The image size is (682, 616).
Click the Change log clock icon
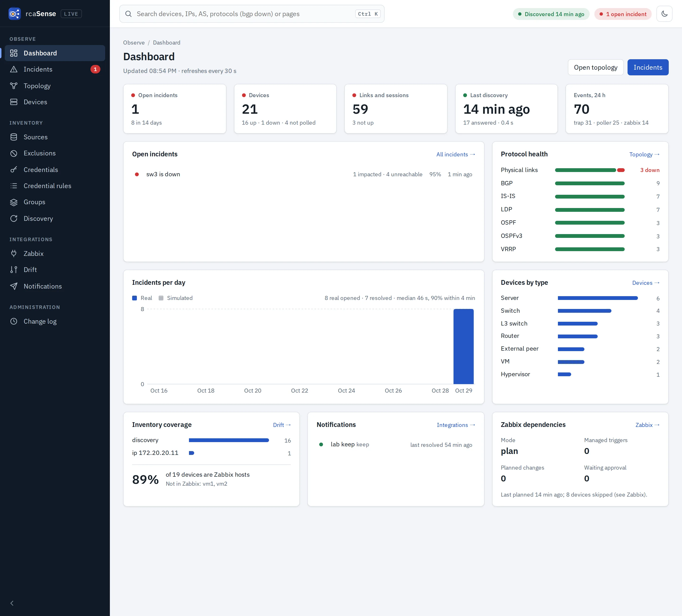13,322
